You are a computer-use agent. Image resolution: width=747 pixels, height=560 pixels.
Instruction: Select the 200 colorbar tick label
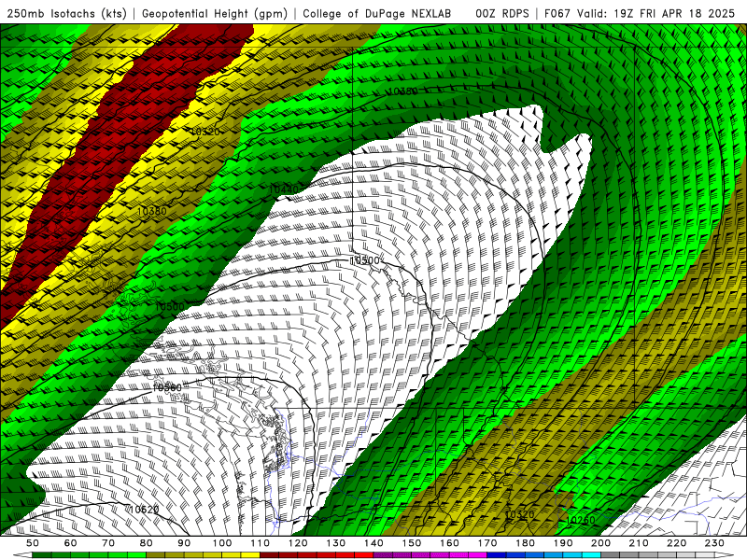pos(601,543)
